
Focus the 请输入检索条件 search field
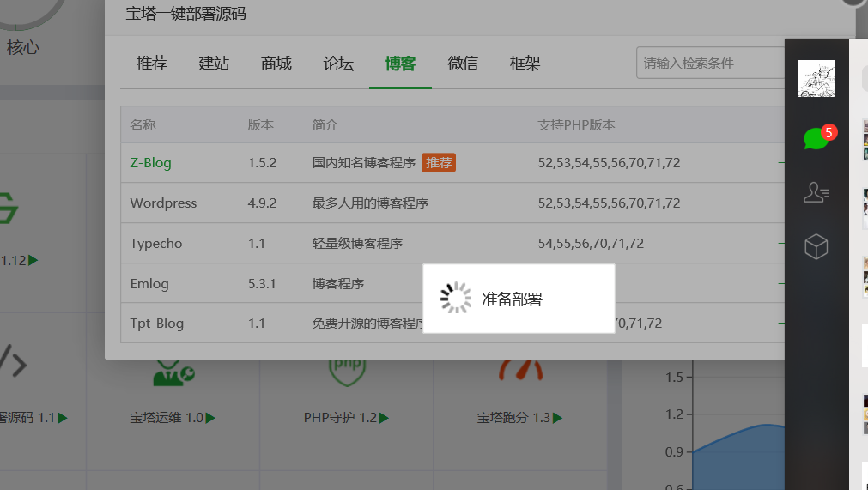pos(710,63)
